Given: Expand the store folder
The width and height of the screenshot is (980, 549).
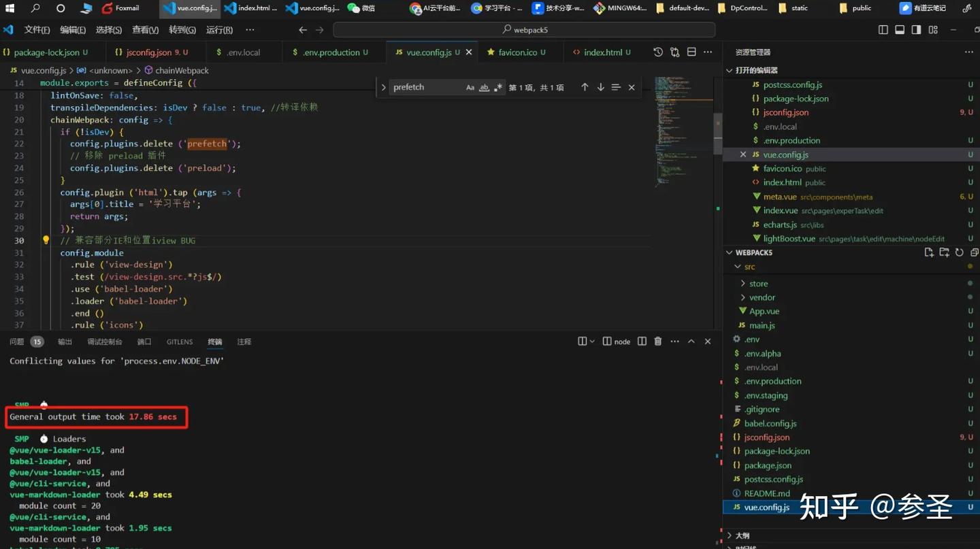Looking at the screenshot, I should (x=742, y=284).
